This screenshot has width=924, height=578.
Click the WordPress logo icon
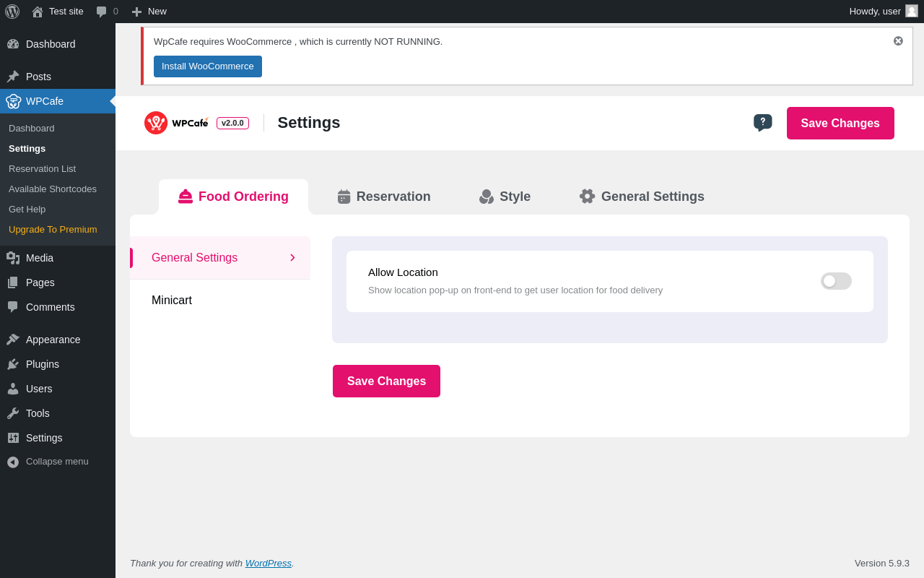click(12, 12)
